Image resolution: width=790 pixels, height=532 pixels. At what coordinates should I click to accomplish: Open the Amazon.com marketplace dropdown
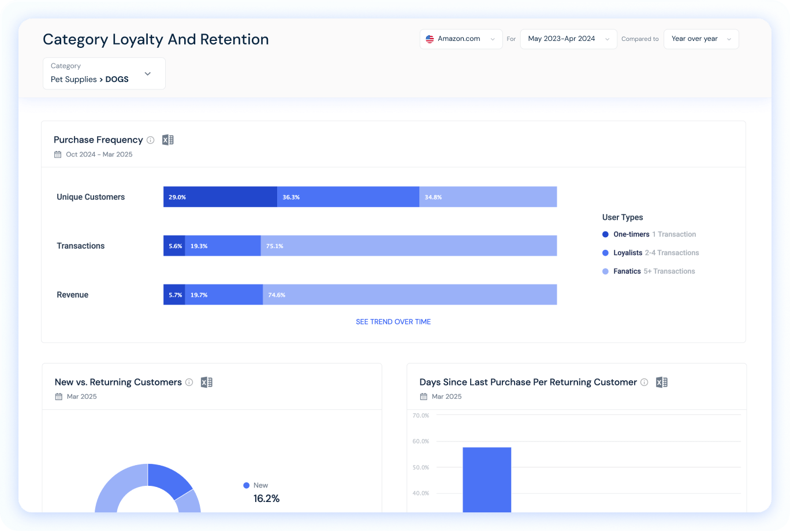(491, 39)
